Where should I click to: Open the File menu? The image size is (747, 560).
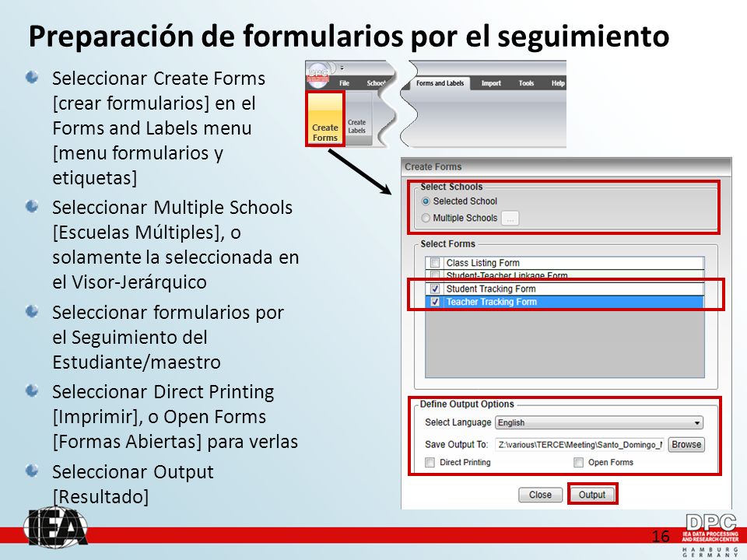click(x=344, y=83)
